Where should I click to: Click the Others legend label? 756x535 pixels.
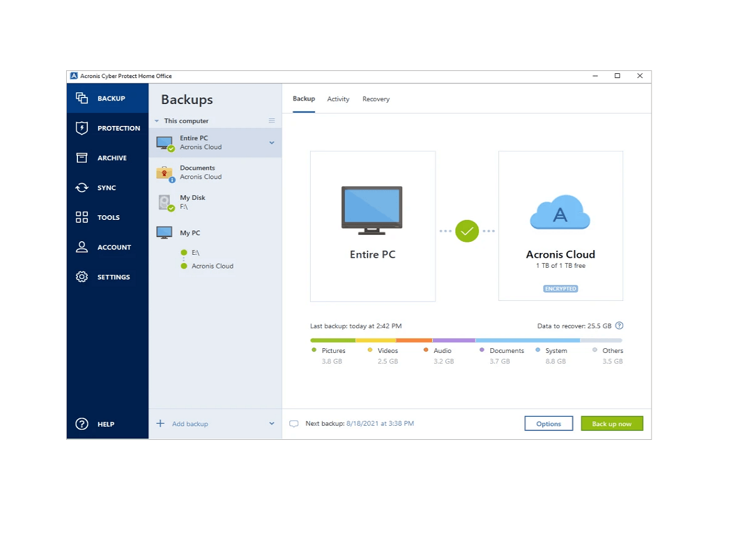(x=613, y=351)
